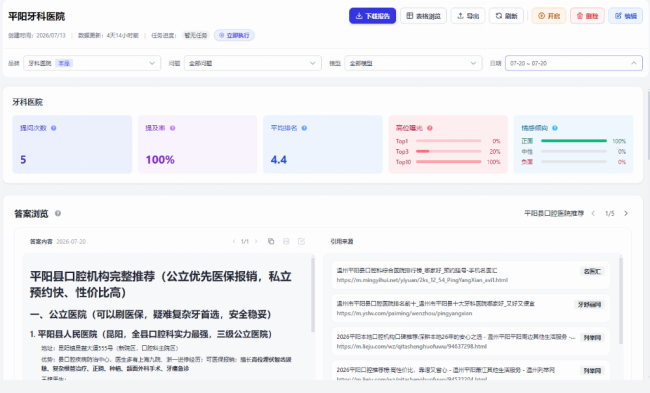
Task: Open the 模型 dropdown showing 全部模型
Action: [413, 63]
